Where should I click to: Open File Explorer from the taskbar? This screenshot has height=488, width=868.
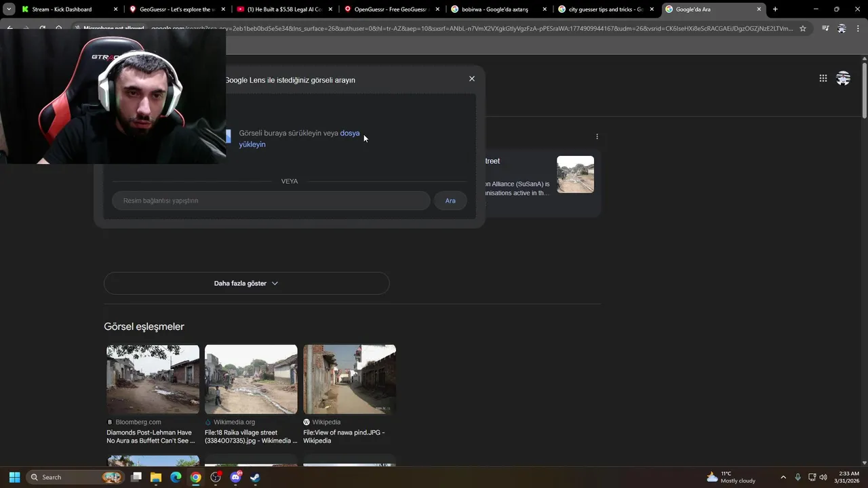tap(156, 477)
